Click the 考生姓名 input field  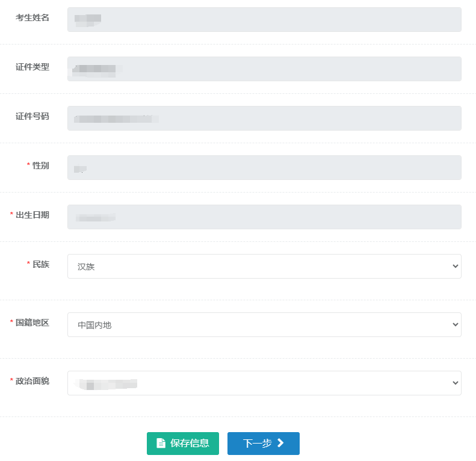(264, 19)
